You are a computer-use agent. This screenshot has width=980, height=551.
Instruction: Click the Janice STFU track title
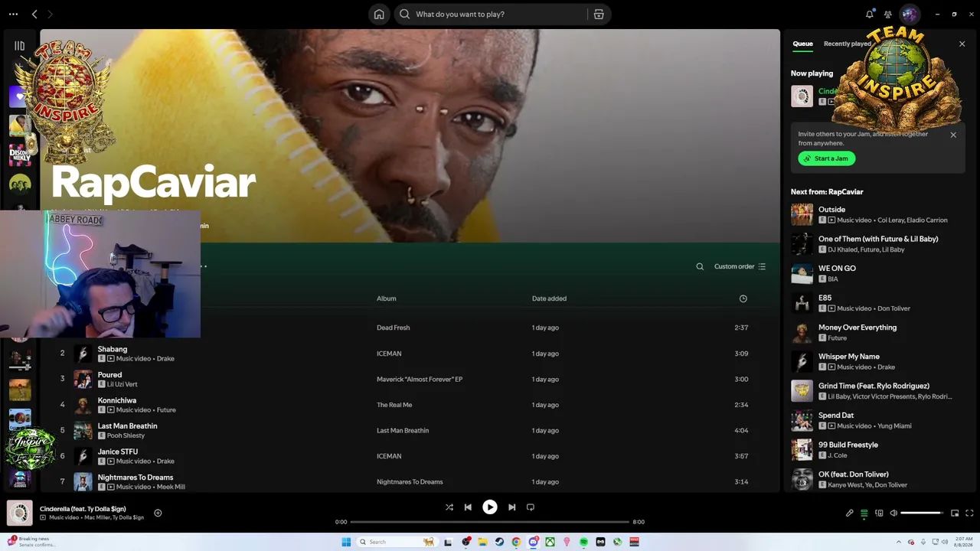118,452
